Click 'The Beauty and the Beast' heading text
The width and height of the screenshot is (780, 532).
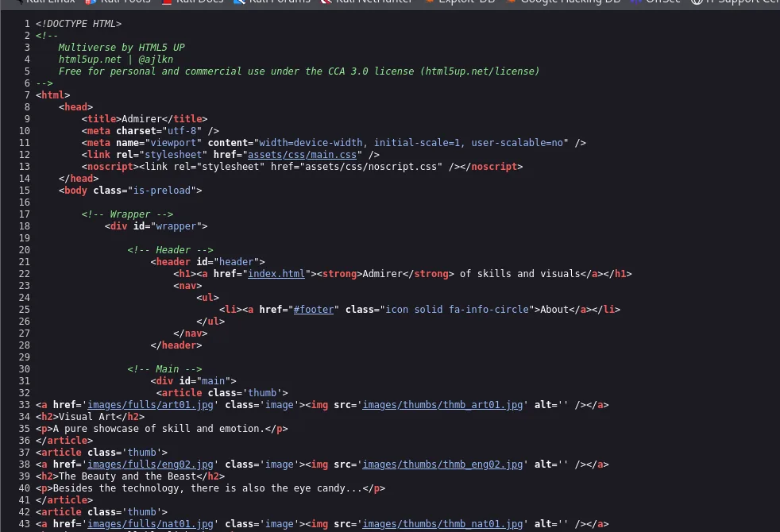pyautogui.click(x=127, y=476)
